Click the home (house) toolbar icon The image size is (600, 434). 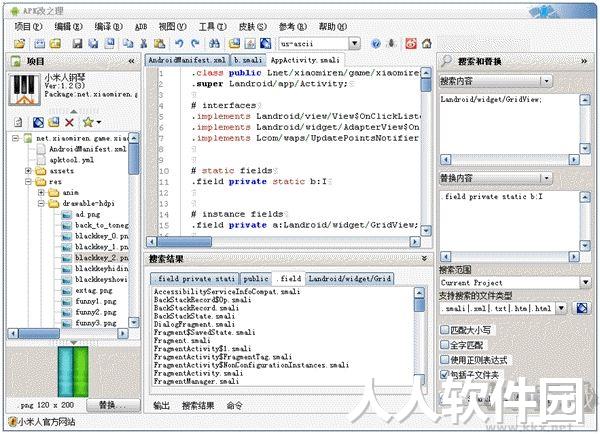427,44
